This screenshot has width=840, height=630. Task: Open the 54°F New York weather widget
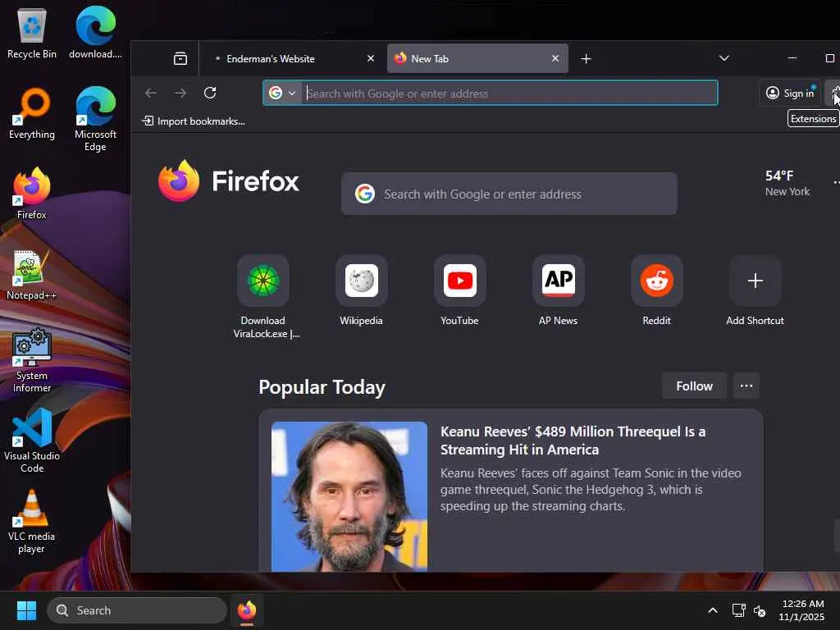click(787, 183)
